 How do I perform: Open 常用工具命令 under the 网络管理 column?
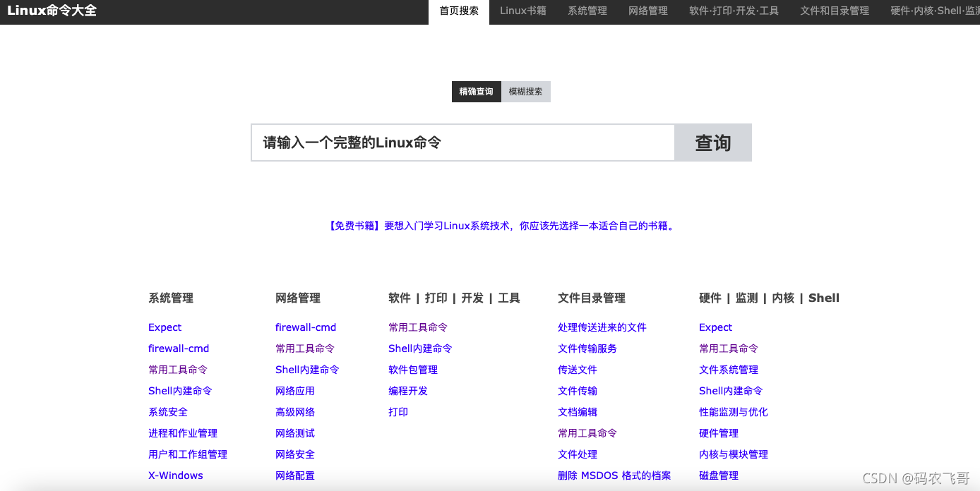coord(305,348)
